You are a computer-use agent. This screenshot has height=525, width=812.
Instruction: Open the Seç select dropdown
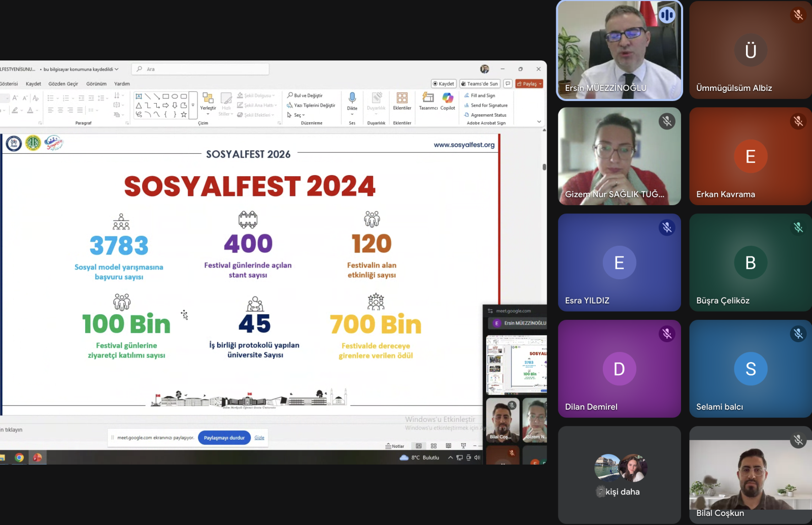point(297,115)
